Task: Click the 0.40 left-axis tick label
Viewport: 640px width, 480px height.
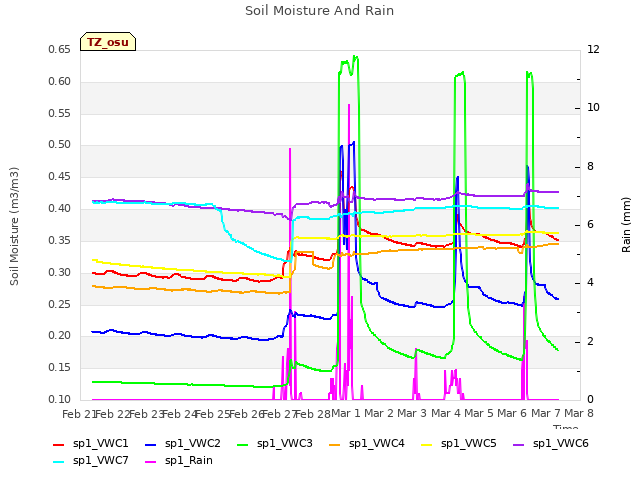Action: [x=60, y=209]
